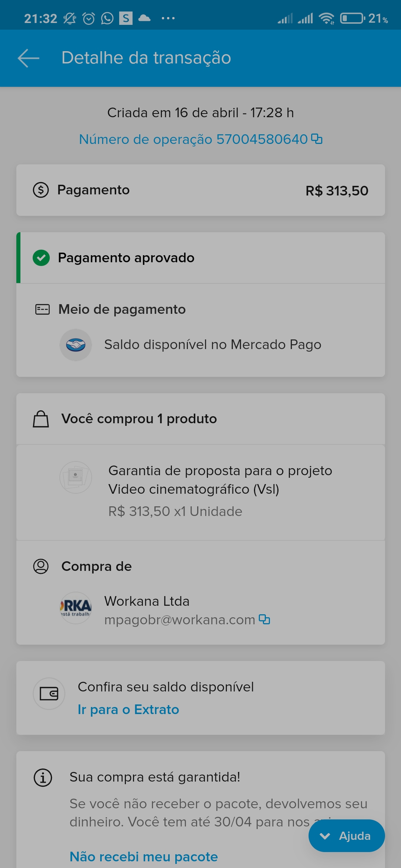Tap the profile icon next to Compra de
The height and width of the screenshot is (868, 401).
pyautogui.click(x=41, y=566)
